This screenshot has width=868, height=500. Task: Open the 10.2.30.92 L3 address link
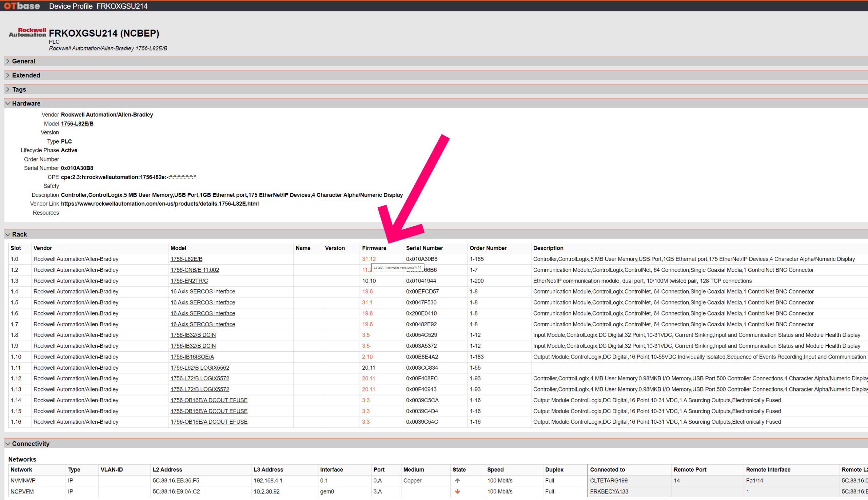tap(267, 492)
